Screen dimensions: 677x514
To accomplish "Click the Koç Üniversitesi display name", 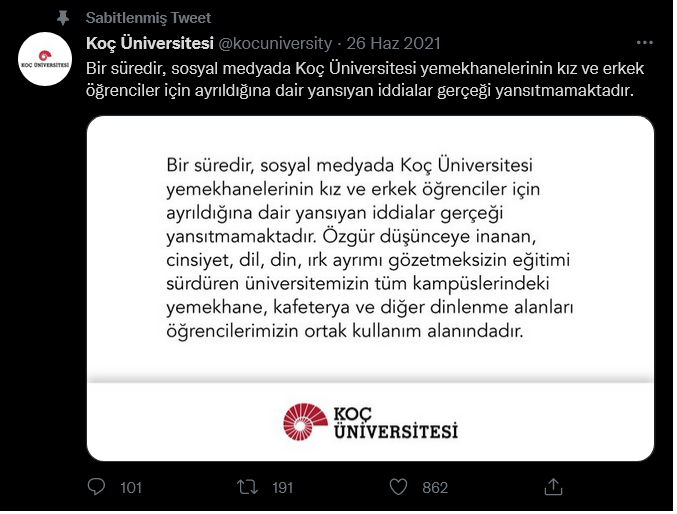I will click(x=150, y=43).
